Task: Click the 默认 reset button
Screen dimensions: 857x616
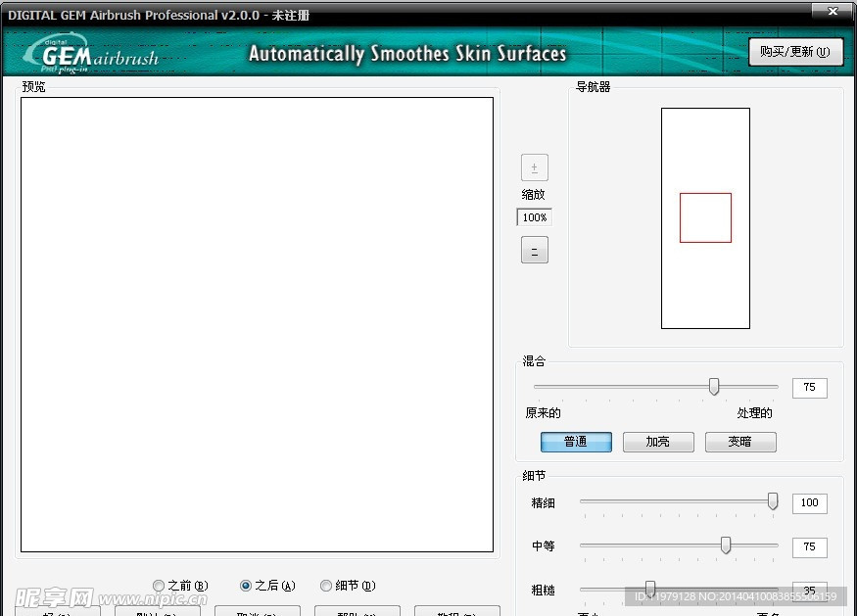Action: pos(158,611)
